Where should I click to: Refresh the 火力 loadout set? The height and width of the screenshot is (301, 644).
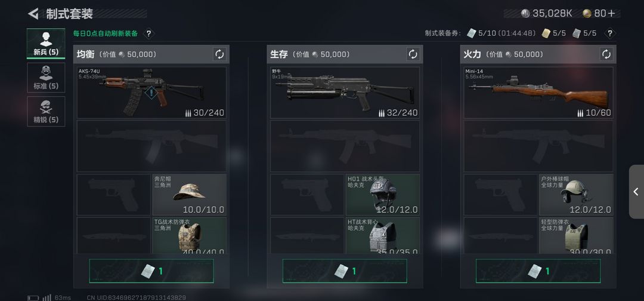[x=606, y=54]
